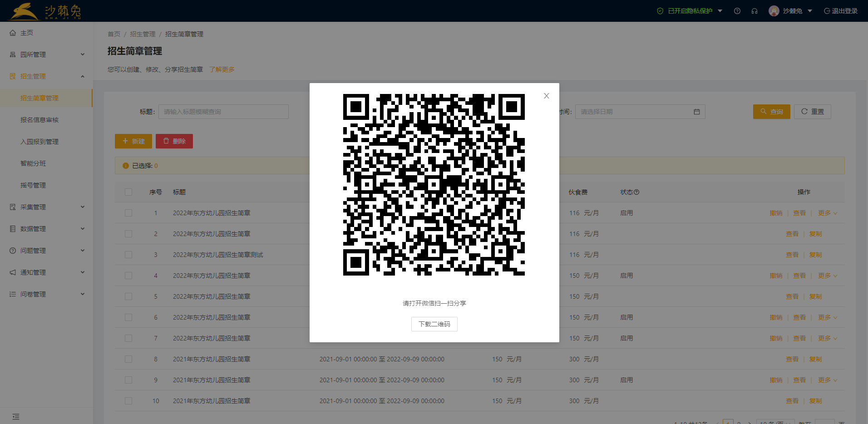
Task: Expand the 问卷管理 menu
Action: (x=83, y=294)
